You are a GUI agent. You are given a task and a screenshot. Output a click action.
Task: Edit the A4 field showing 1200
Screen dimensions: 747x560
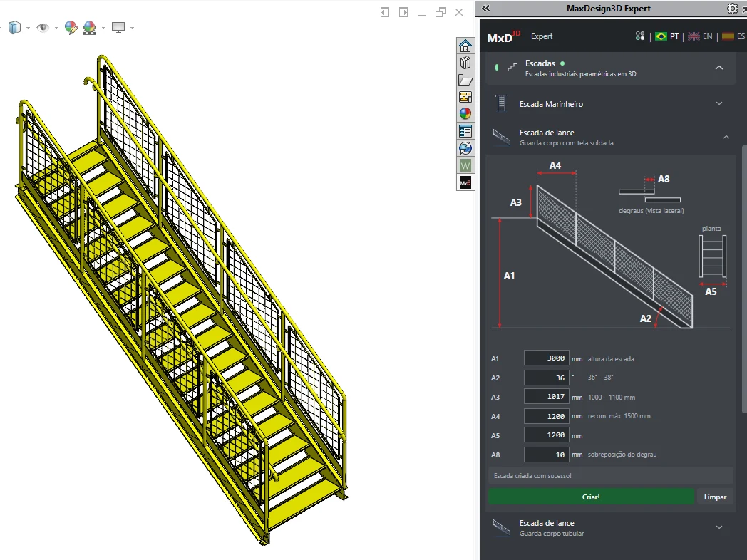(x=546, y=416)
